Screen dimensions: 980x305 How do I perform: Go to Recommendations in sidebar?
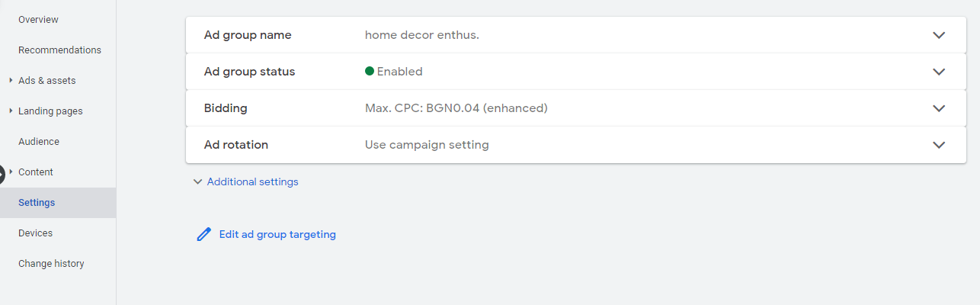tap(59, 50)
